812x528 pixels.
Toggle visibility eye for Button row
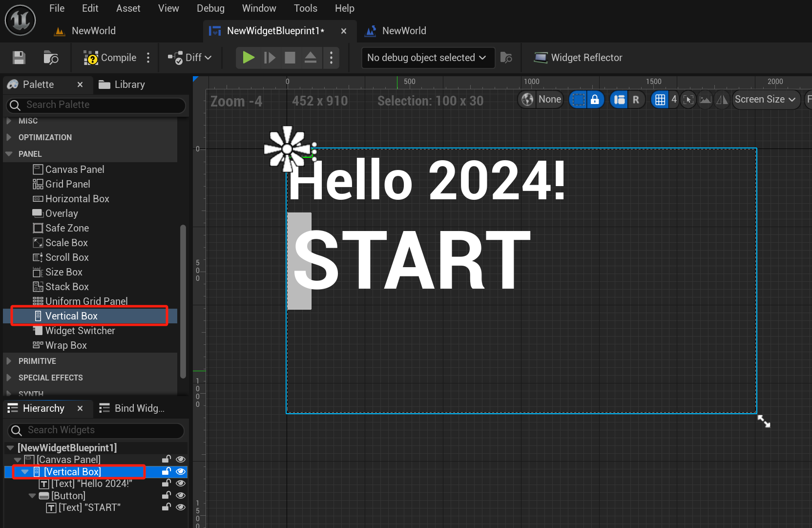point(181,495)
